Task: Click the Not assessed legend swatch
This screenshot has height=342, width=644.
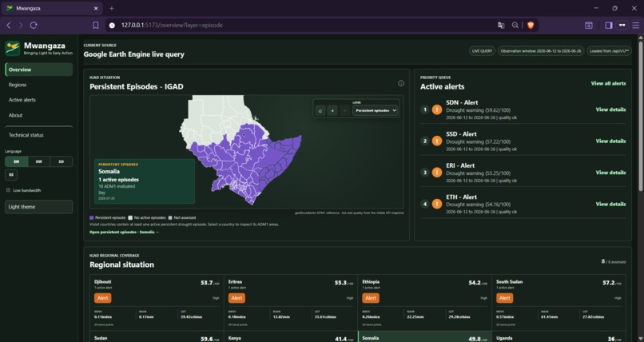Action: (170, 218)
